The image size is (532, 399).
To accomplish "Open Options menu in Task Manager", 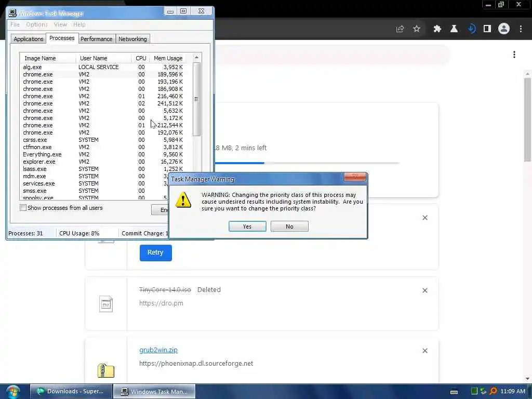I will 37,24.
